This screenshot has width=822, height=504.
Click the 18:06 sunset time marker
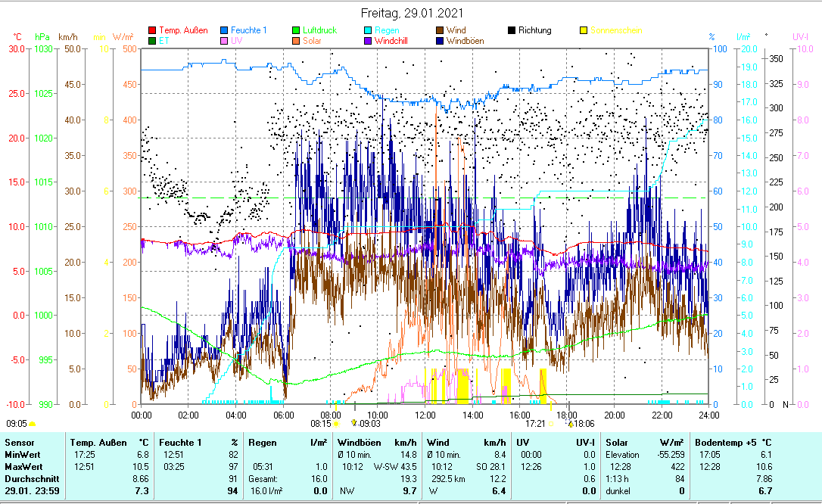(584, 425)
